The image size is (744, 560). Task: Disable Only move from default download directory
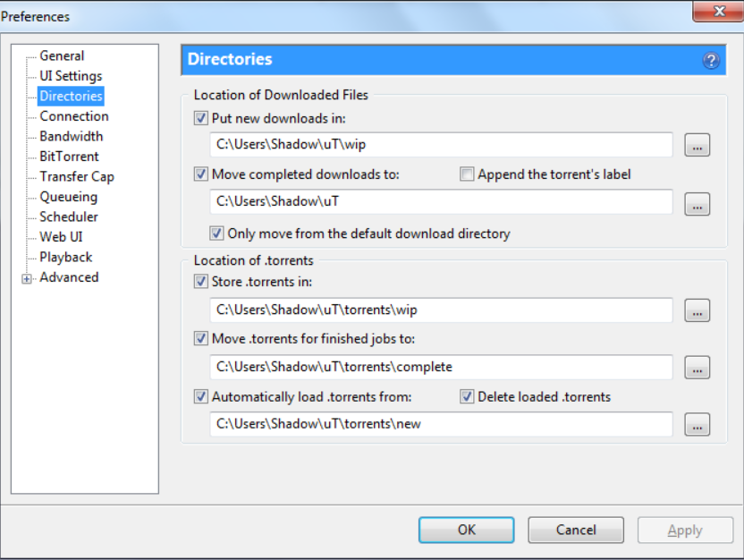[216, 233]
